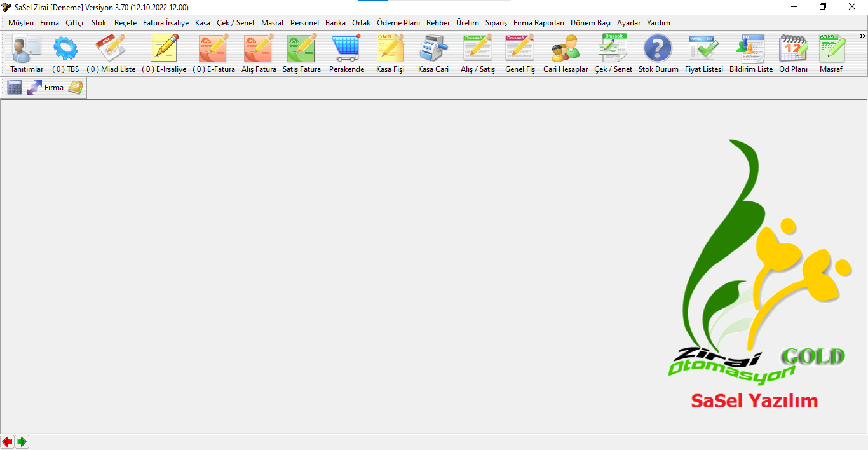Open the Reçete menu
Screen dimensions: 868x450
click(x=126, y=23)
